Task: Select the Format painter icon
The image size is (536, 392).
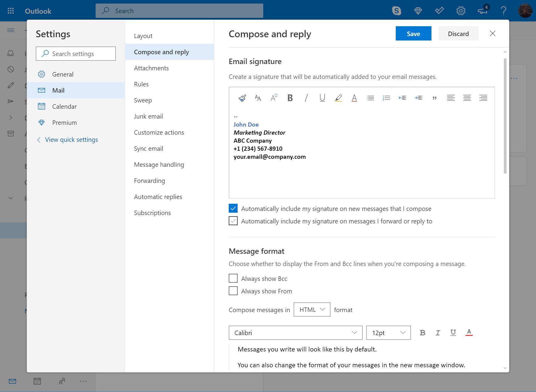Action: pos(242,98)
